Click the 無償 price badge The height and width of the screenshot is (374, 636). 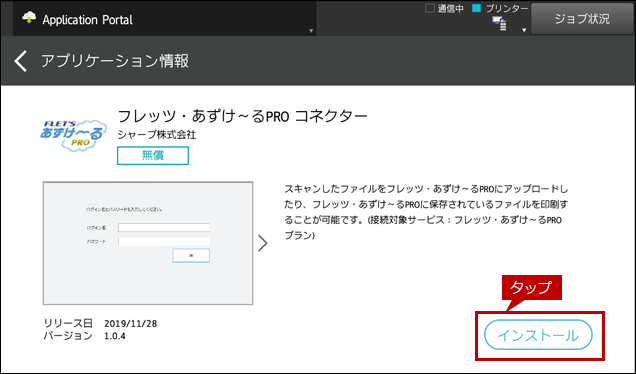pos(153,155)
